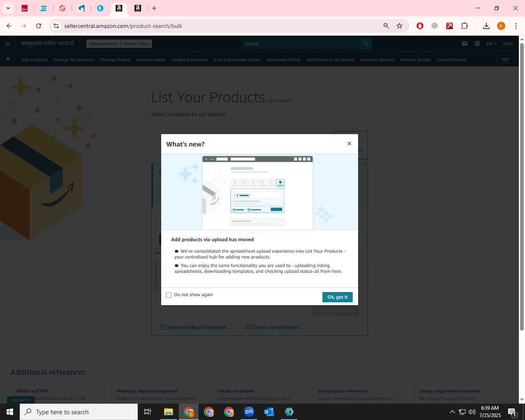
Task: Open the Create variations card
Action: click(259, 393)
